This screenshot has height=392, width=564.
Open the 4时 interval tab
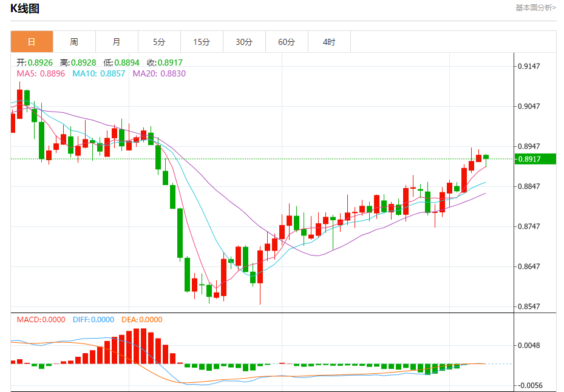[329, 42]
